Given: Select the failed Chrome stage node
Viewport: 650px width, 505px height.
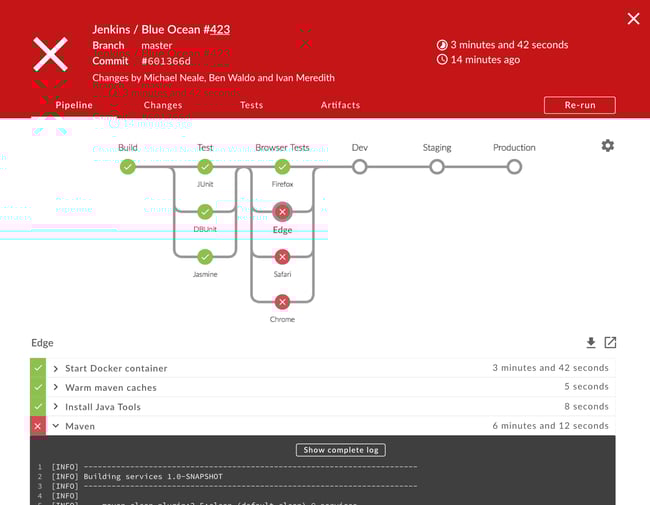Looking at the screenshot, I should 282,302.
